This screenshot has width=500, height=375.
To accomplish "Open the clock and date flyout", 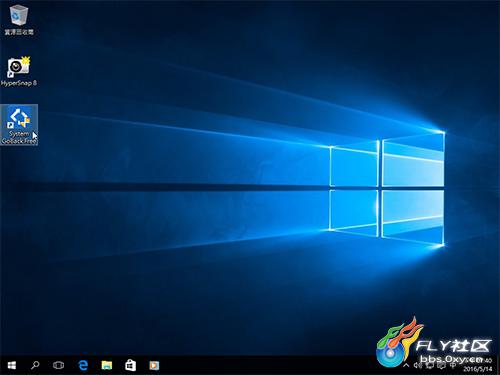I will click(x=477, y=365).
